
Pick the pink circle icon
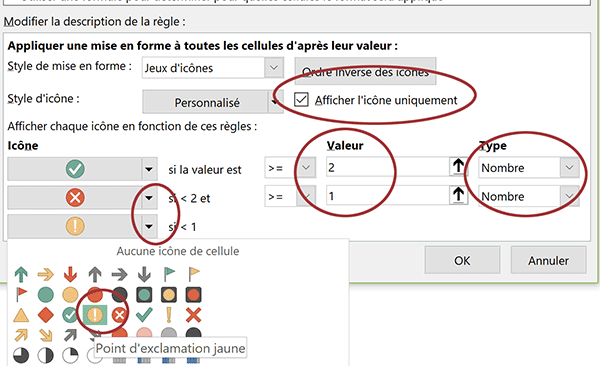pyautogui.click(x=144, y=333)
